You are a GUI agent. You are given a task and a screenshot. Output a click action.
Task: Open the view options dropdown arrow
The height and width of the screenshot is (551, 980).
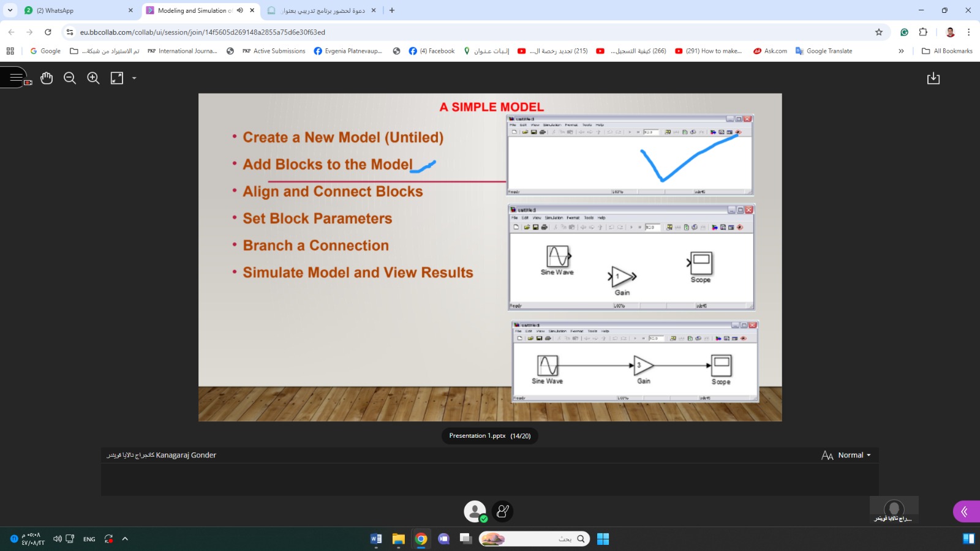(x=134, y=78)
